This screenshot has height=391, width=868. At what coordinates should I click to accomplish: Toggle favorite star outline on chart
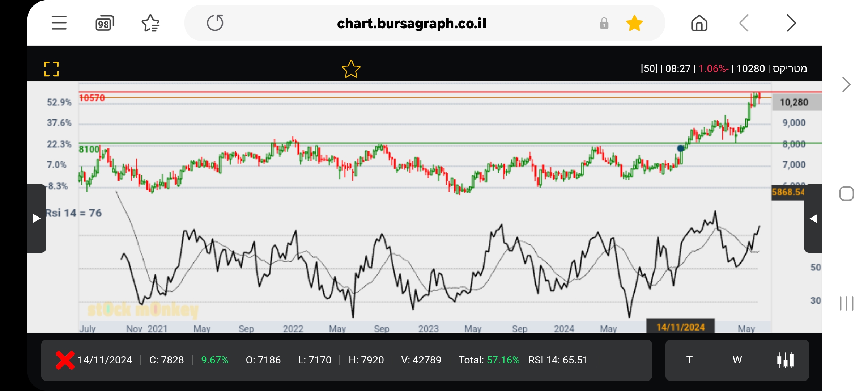pyautogui.click(x=351, y=69)
